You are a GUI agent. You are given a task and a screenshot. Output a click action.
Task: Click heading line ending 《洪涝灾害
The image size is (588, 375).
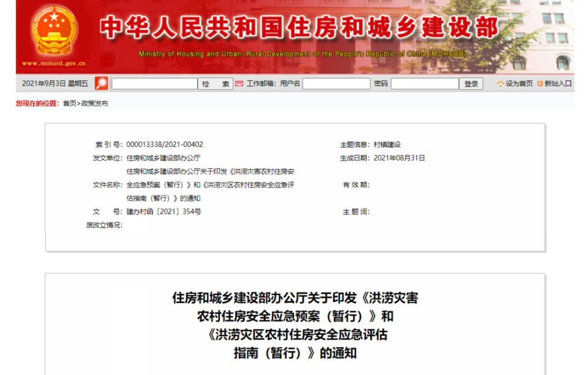tap(295, 298)
